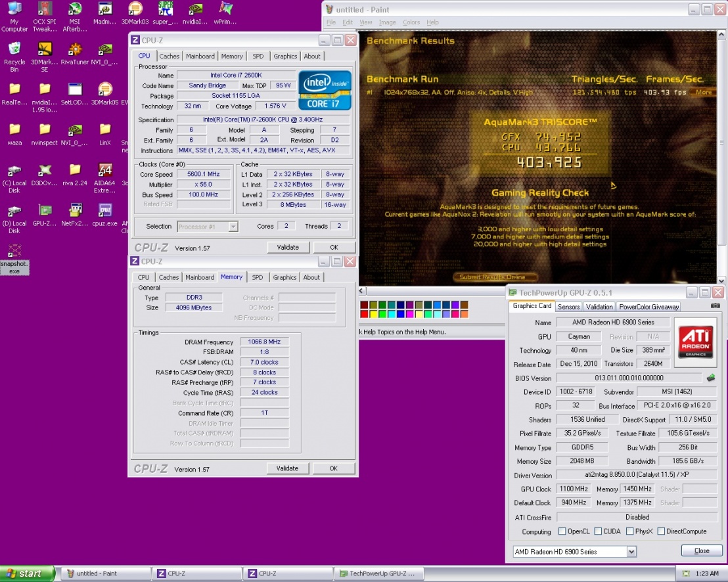Enable the OpenCL checkbox
Image resolution: width=728 pixels, height=582 pixels.
tap(562, 531)
